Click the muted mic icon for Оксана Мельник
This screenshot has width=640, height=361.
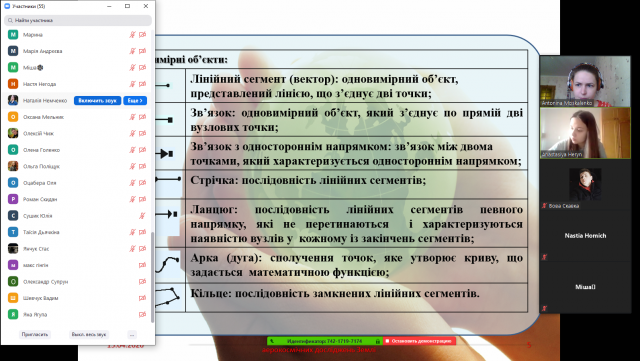point(132,117)
